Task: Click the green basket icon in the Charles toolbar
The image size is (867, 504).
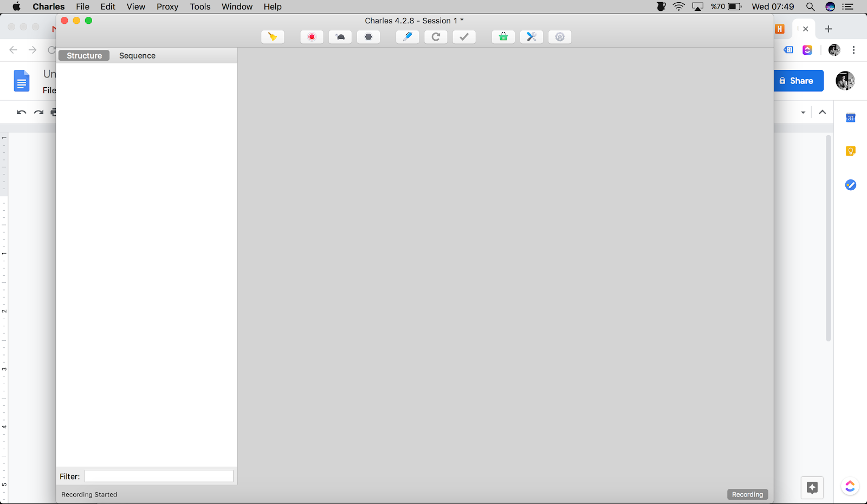Action: point(503,37)
